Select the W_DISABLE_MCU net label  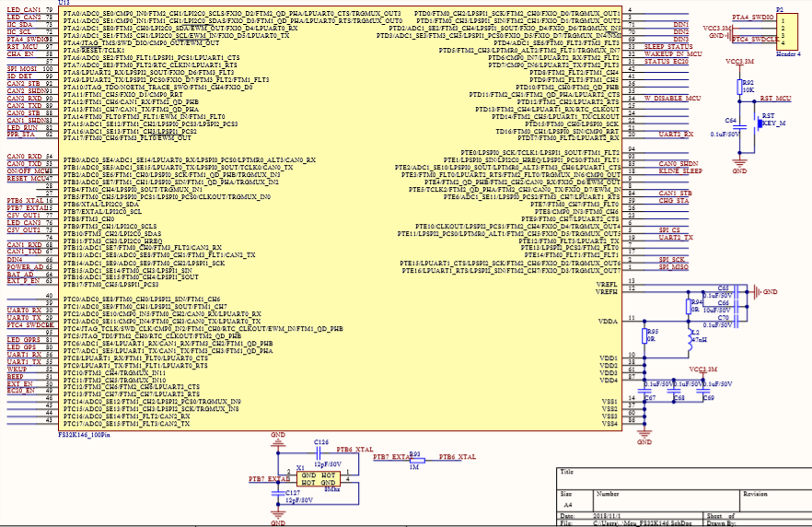pos(672,98)
